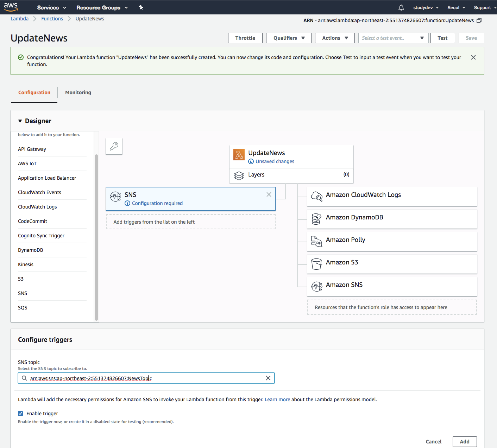The width and height of the screenshot is (497, 448).
Task: Collapse the Designer section
Action: click(20, 121)
